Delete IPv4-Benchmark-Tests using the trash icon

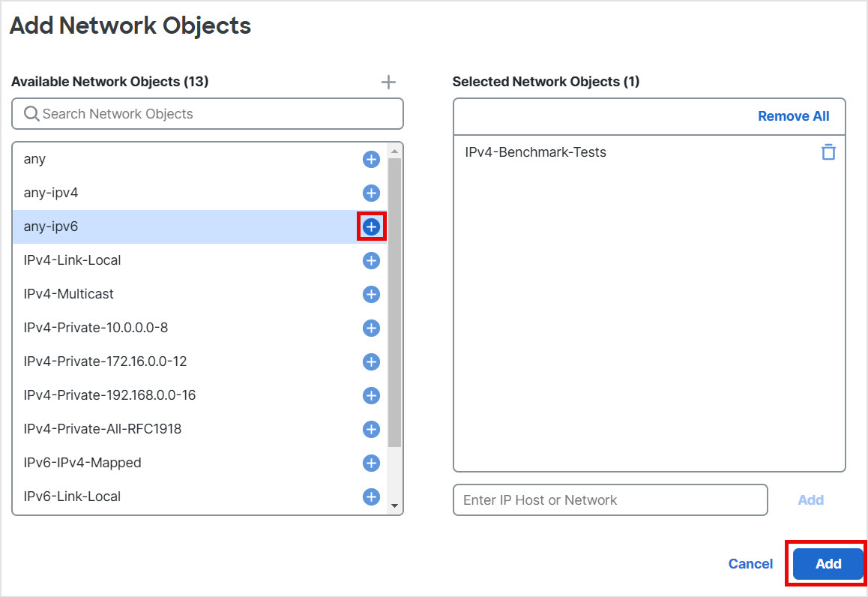(828, 151)
